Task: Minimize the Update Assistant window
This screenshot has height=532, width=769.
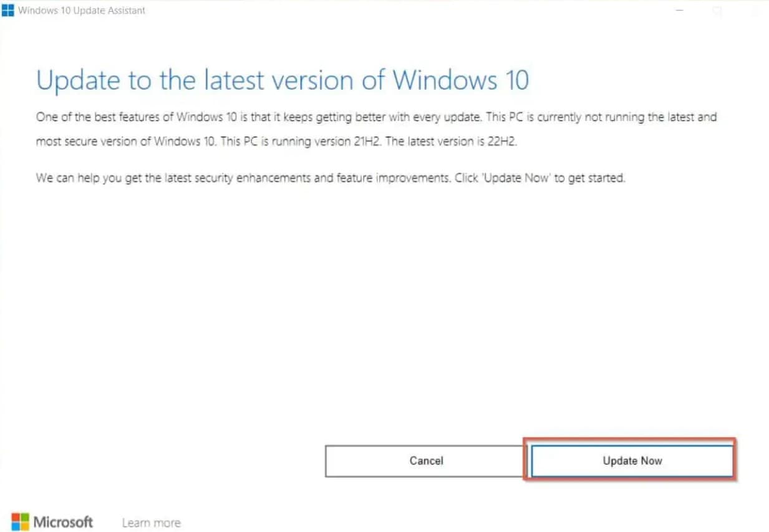Action: pyautogui.click(x=680, y=11)
